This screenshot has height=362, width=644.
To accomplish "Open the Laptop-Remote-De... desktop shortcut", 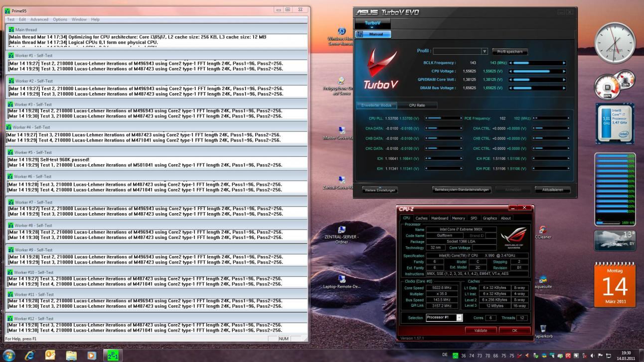I will (x=341, y=282).
